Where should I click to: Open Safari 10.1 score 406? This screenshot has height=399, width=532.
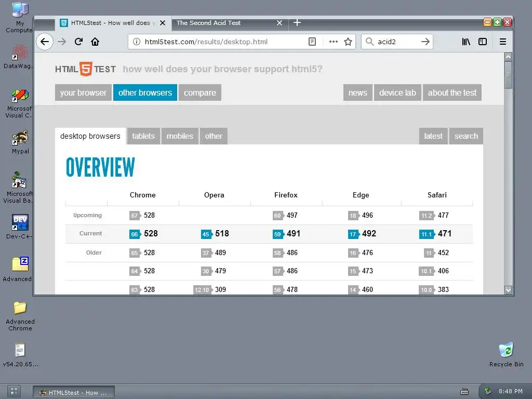434,271
